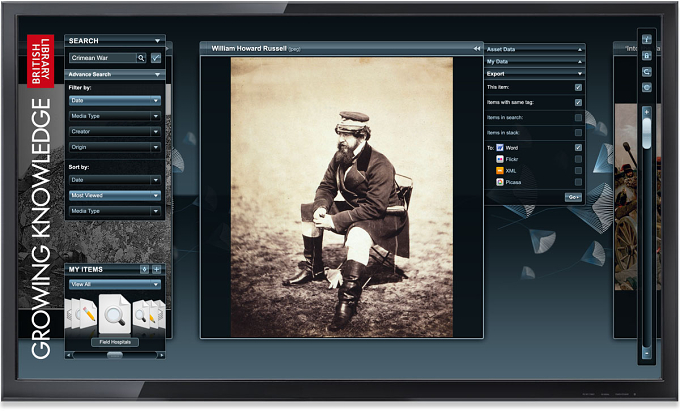Click the plus icon in My Items header
680x411 pixels.
point(157,269)
